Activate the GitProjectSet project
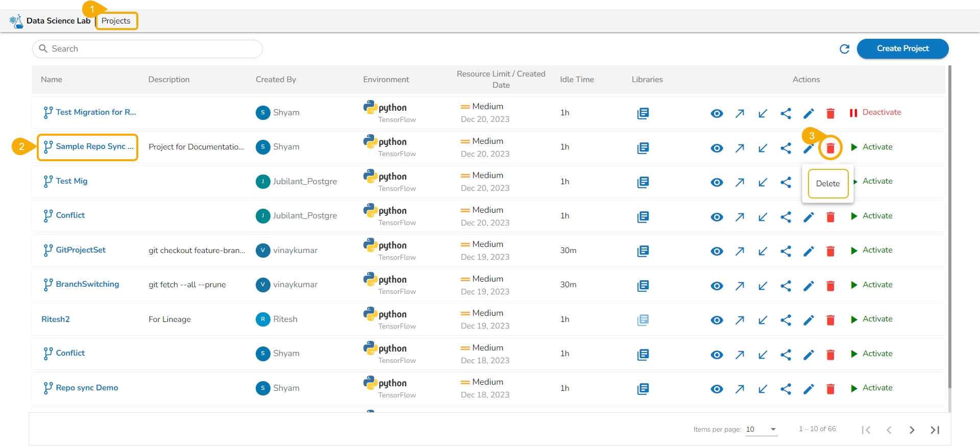 (x=872, y=250)
